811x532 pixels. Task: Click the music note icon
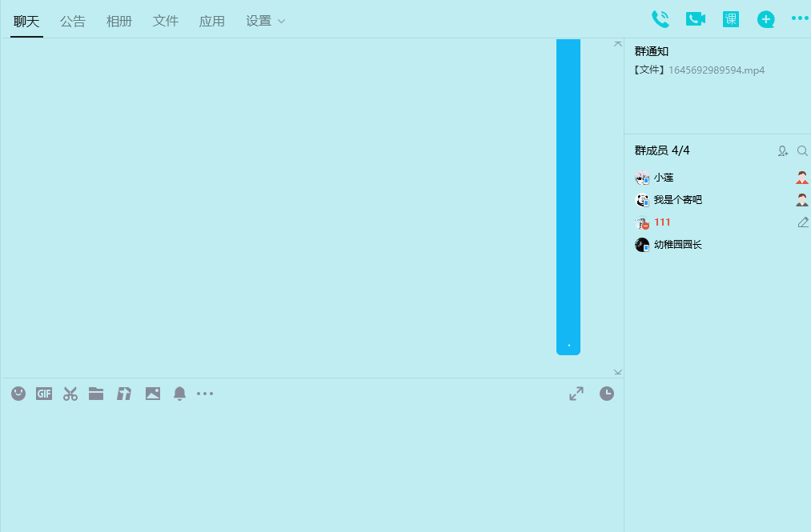pyautogui.click(x=124, y=394)
